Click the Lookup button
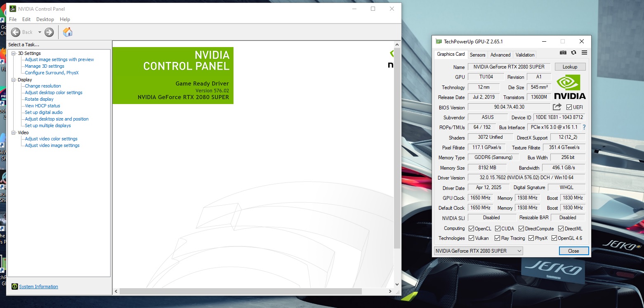644x308 pixels. point(570,67)
